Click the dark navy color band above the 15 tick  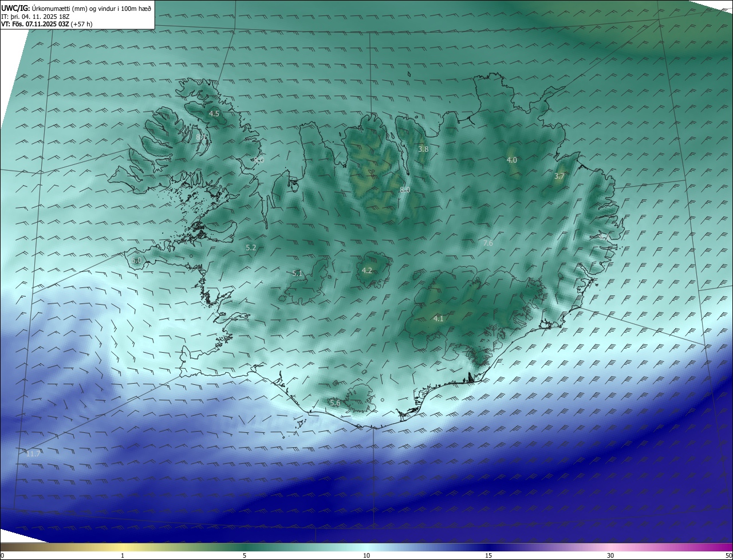point(488,547)
